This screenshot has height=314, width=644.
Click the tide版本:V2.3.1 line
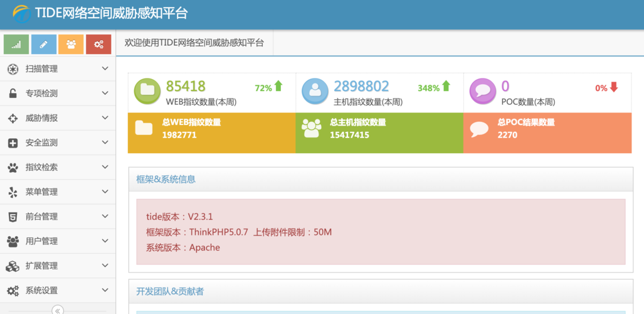click(179, 217)
